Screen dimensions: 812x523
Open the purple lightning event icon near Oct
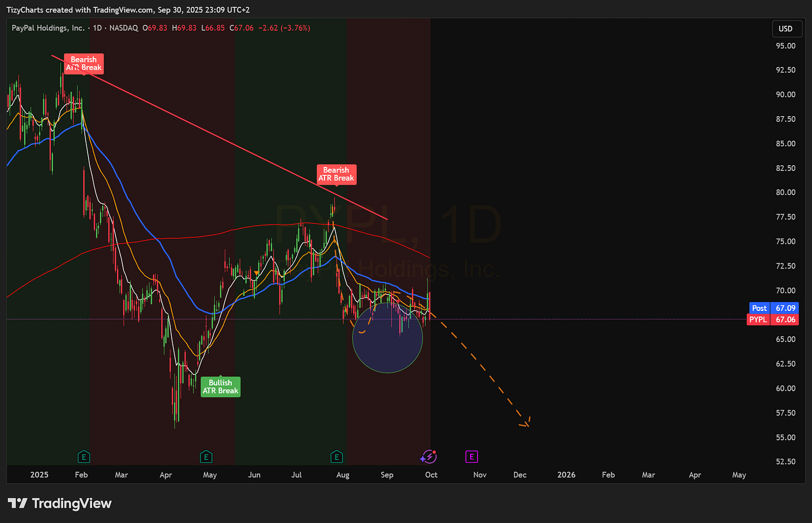428,457
